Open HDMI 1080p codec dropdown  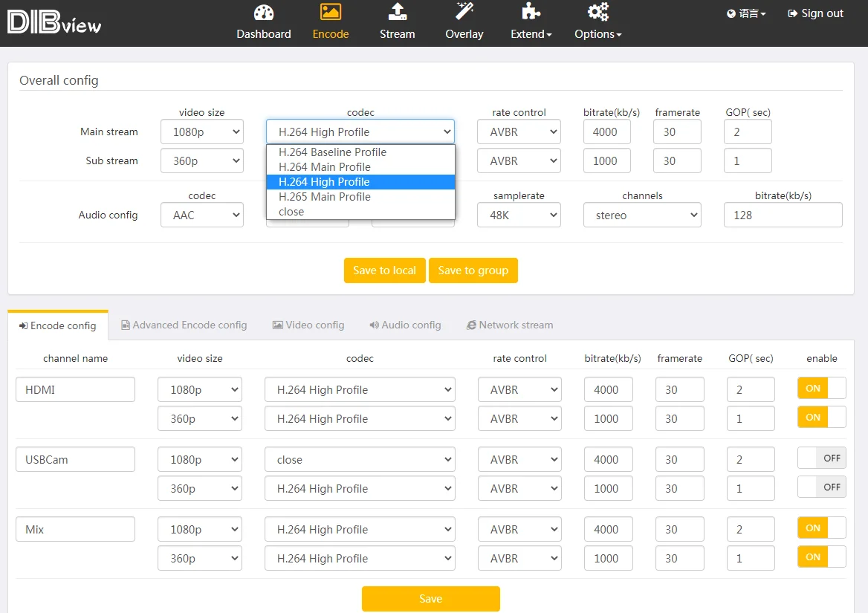(360, 390)
